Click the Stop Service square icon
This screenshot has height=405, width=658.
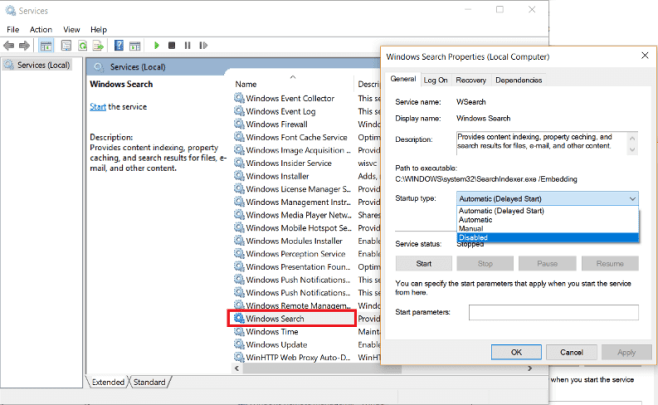coord(172,45)
